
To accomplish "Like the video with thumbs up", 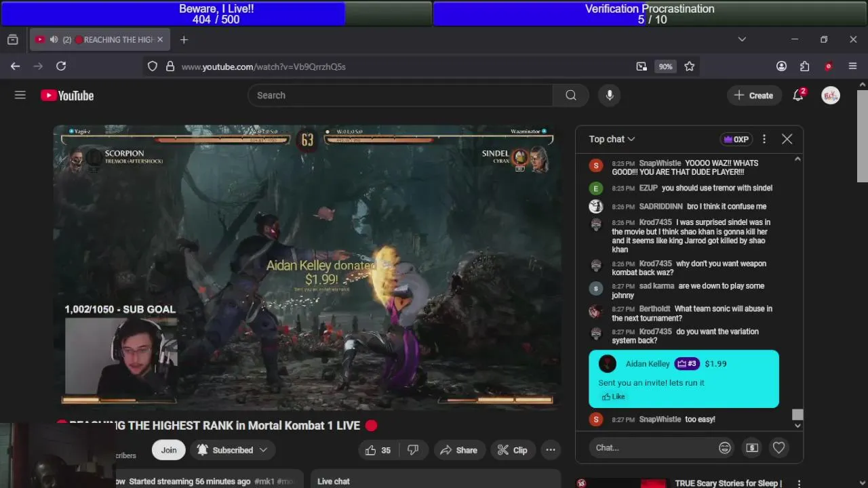I will (378, 450).
